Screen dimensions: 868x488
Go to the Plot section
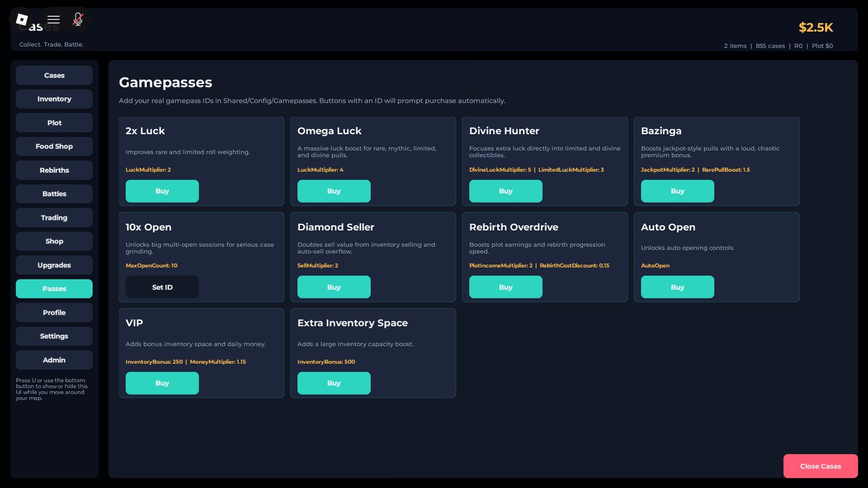click(54, 123)
